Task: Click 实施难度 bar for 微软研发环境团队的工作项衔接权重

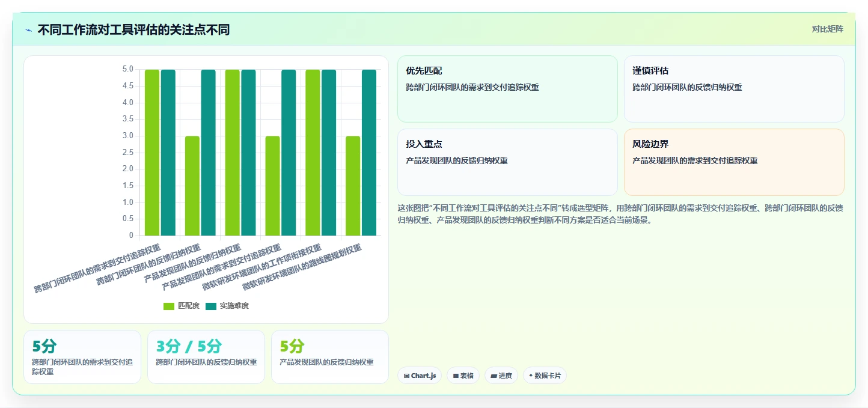Action: [329, 153]
